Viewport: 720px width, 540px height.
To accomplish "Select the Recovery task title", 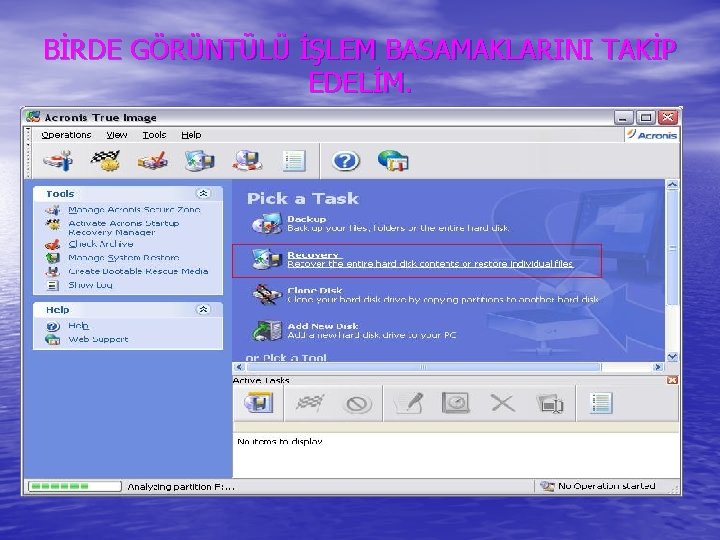I will click(x=313, y=255).
